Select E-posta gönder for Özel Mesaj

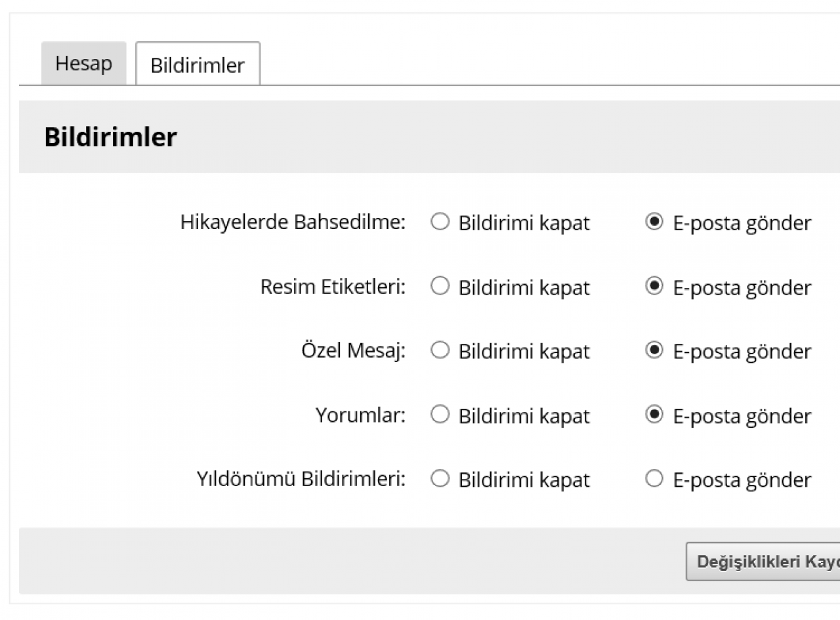click(654, 351)
